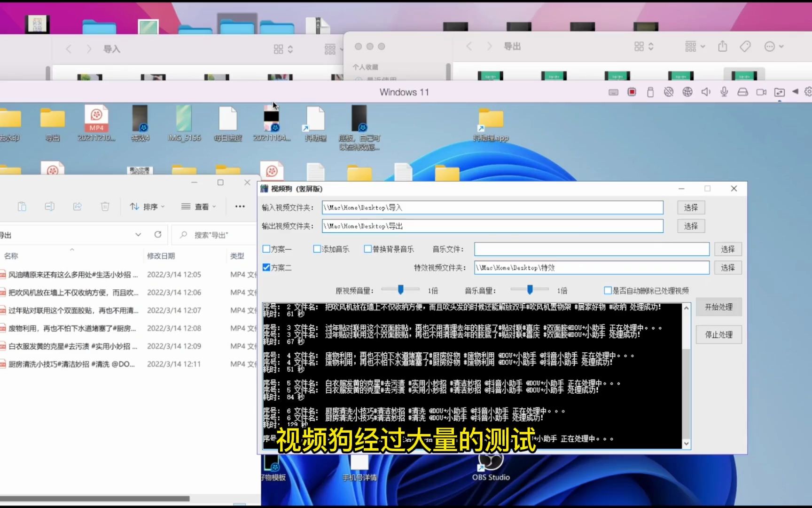Switch view mode in 导出 Finder window
812x508 pixels.
click(644, 46)
